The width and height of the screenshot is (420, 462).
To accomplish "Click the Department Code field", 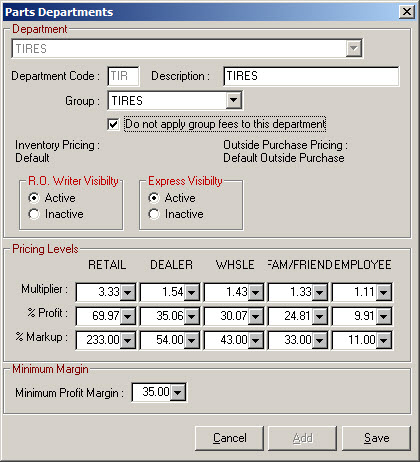I will pos(123,76).
